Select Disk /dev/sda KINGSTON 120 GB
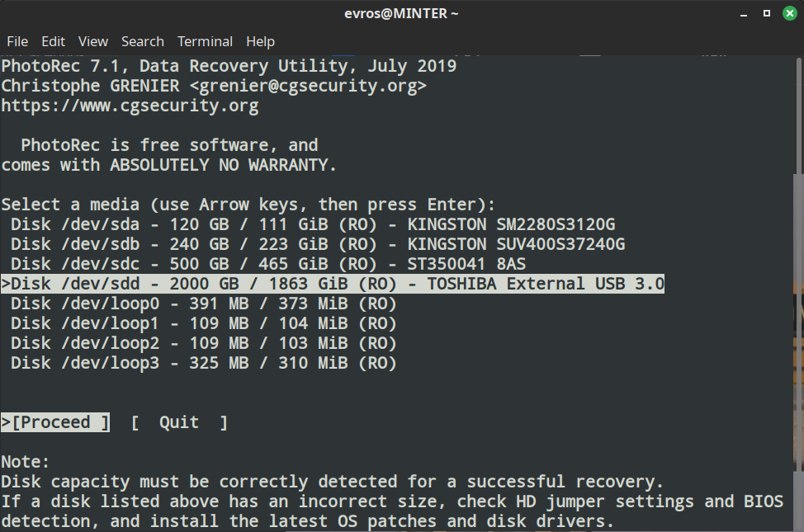The image size is (804, 532). 313,224
